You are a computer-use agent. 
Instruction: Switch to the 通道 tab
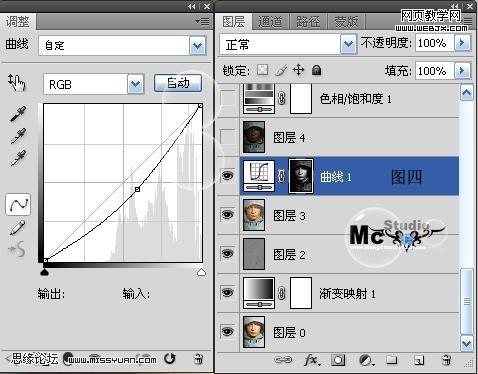pos(270,22)
